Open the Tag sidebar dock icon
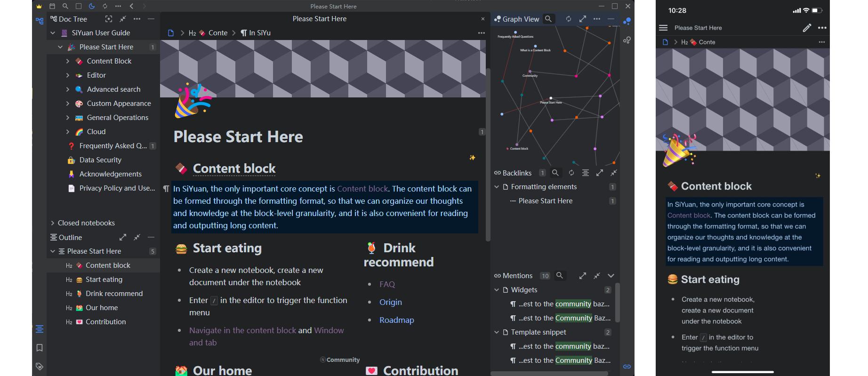The height and width of the screenshot is (376, 868). pyautogui.click(x=40, y=367)
